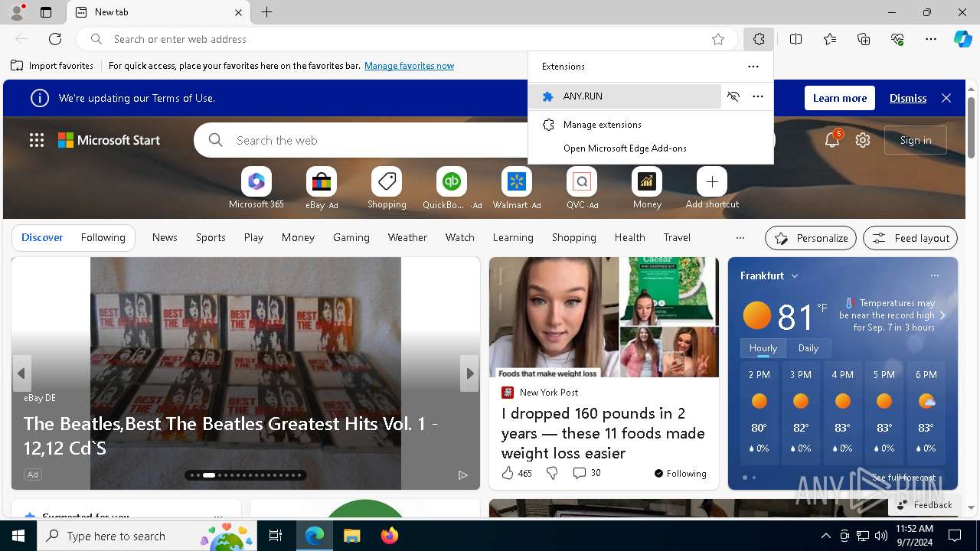This screenshot has height=551, width=980.
Task: Toggle ANY.RUN extension toolbar visibility eye
Action: click(733, 96)
